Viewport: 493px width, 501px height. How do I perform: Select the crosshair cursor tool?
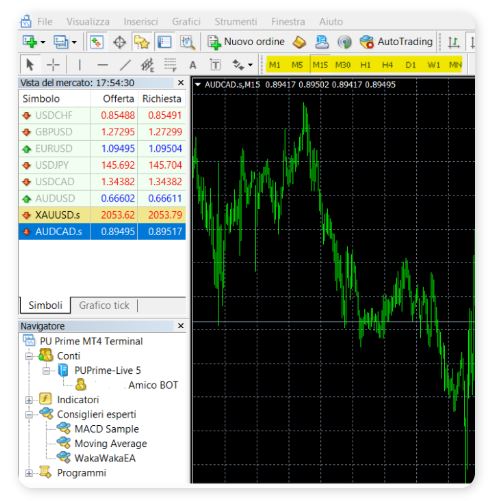[53, 65]
